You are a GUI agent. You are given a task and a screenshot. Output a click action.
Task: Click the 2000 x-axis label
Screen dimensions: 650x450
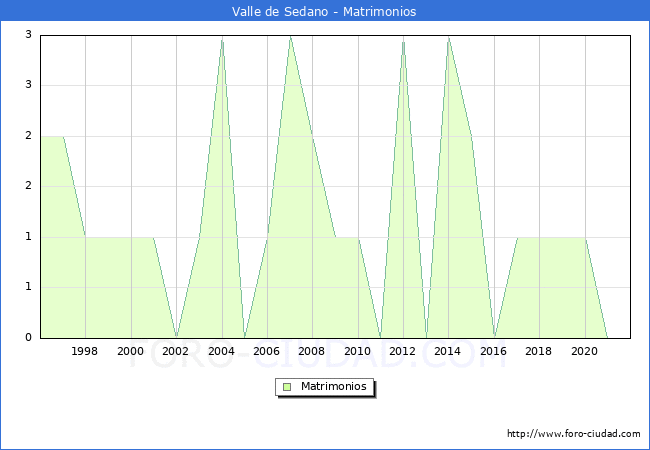pyautogui.click(x=130, y=351)
